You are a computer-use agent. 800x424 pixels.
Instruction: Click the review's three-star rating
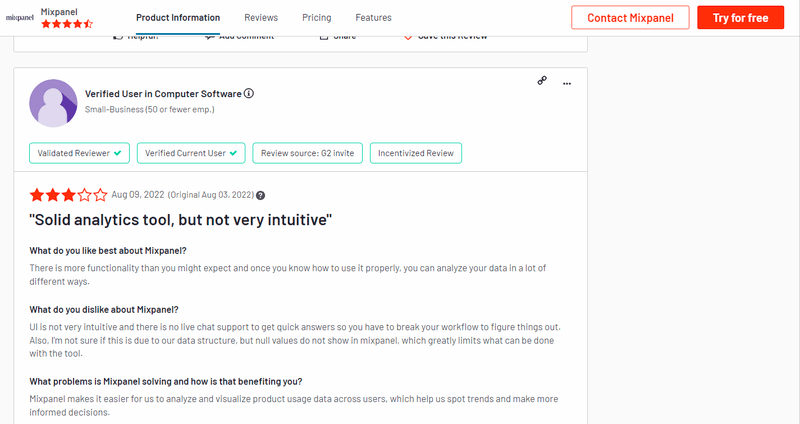pyautogui.click(x=68, y=195)
